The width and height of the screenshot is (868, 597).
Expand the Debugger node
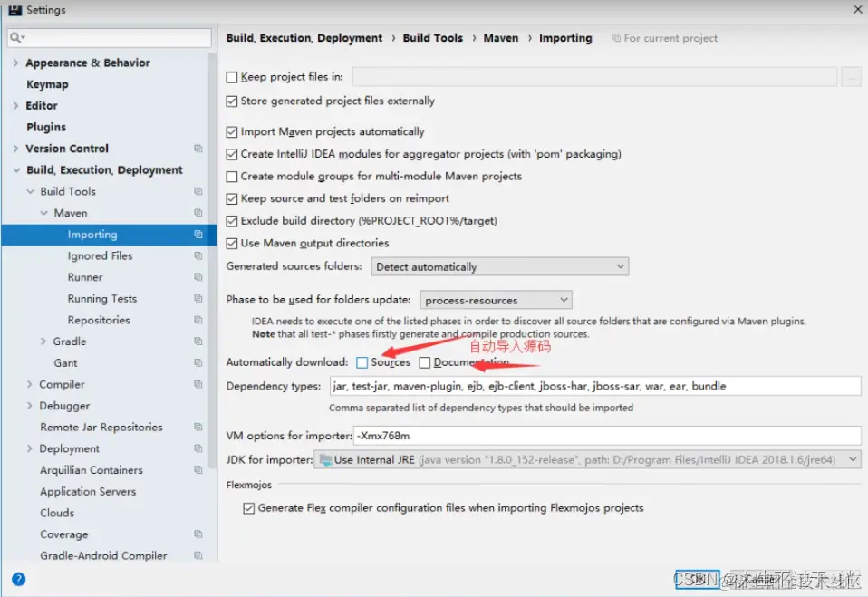coord(30,406)
